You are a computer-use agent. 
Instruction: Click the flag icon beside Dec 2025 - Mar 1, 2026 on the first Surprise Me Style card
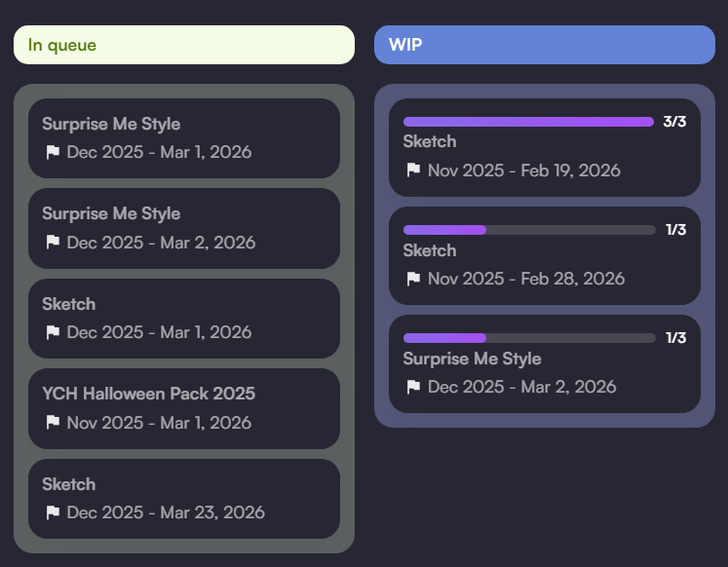coord(53,152)
